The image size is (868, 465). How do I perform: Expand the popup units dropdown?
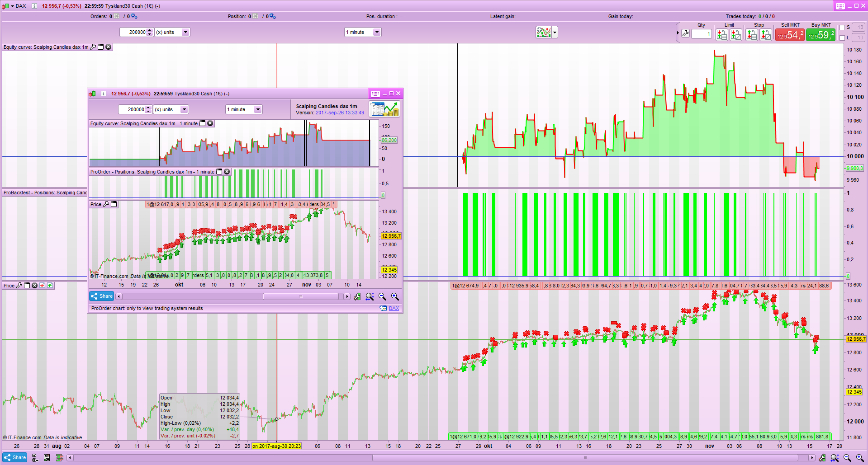click(184, 109)
